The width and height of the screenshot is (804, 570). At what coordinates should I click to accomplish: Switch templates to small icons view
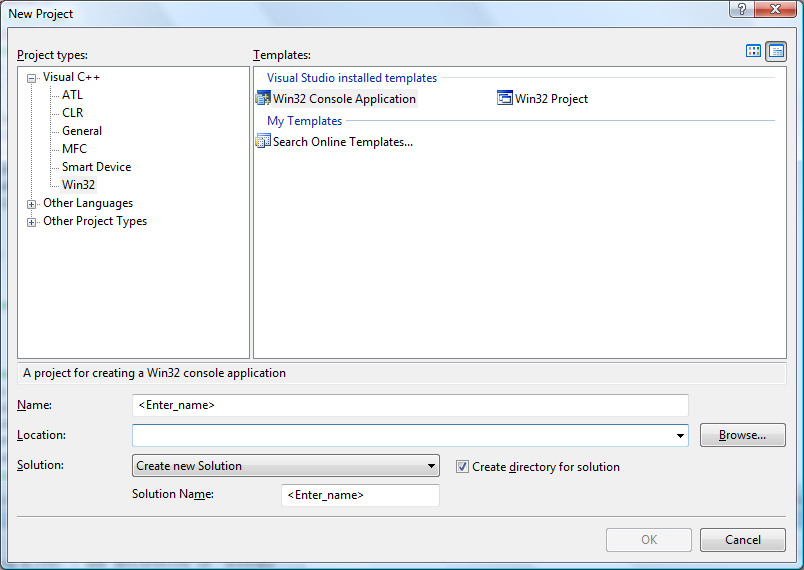click(776, 51)
